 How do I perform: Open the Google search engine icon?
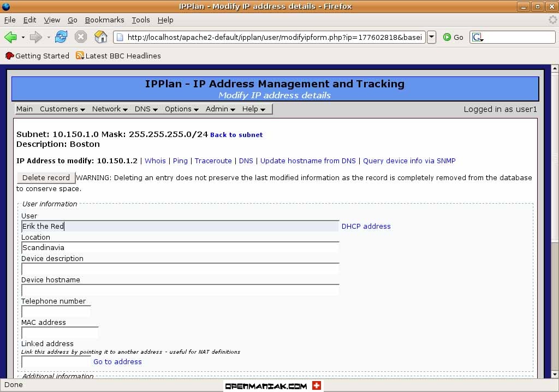pos(477,37)
